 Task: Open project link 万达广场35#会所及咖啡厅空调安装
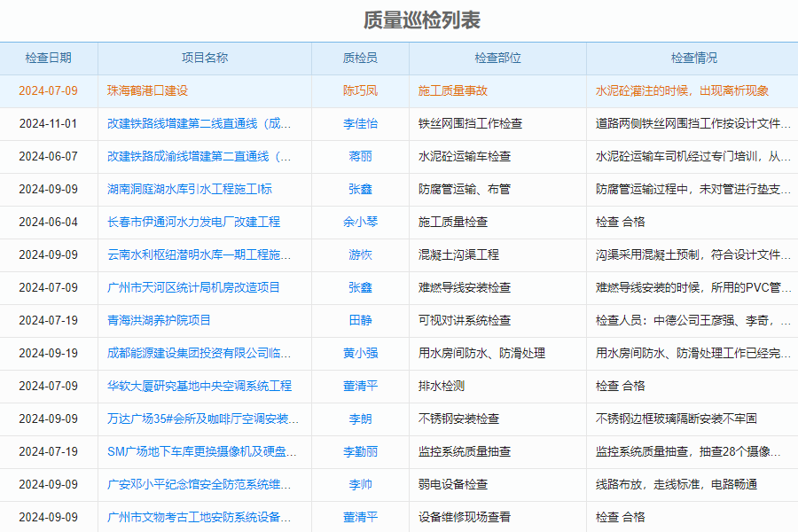tap(202, 419)
